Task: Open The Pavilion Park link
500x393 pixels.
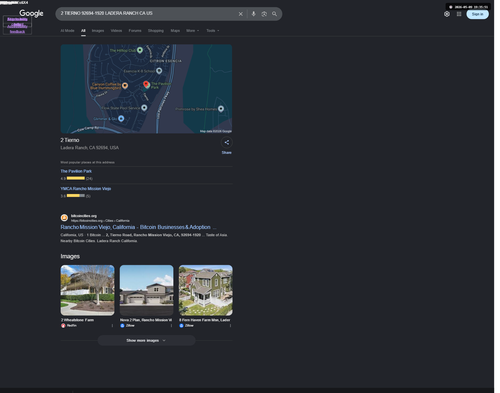Action: [x=76, y=171]
